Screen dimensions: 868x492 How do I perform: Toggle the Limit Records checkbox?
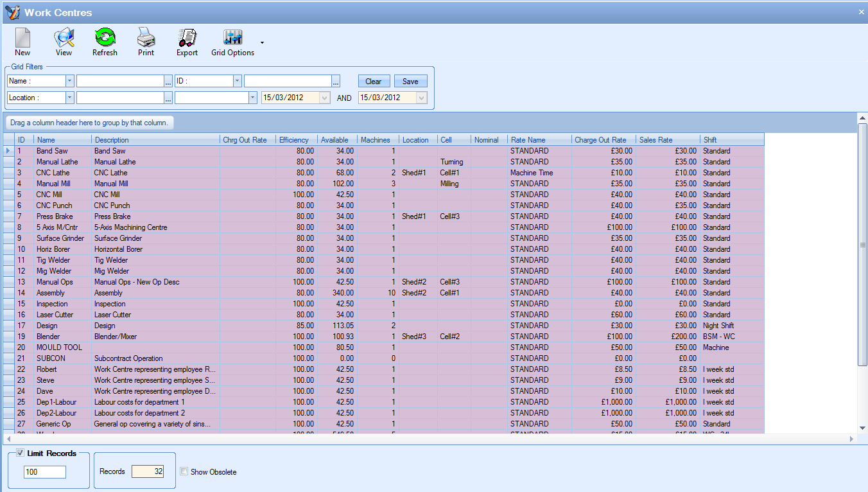pos(21,453)
